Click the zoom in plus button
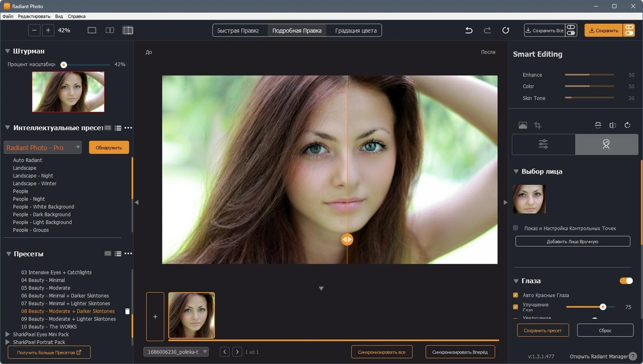This screenshot has height=364, width=643. [x=48, y=31]
